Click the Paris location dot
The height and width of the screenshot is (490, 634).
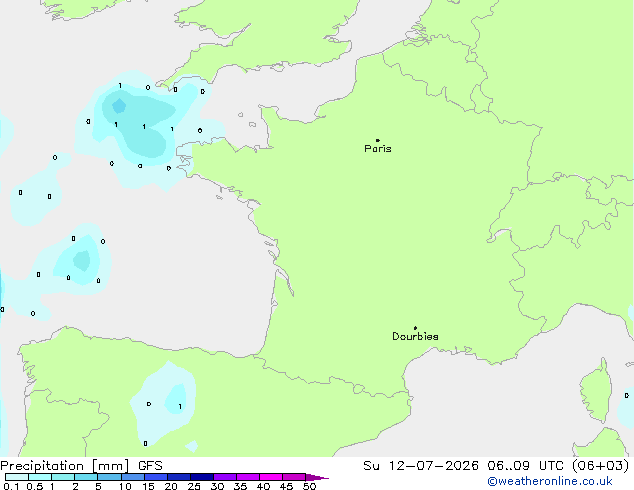[378, 140]
